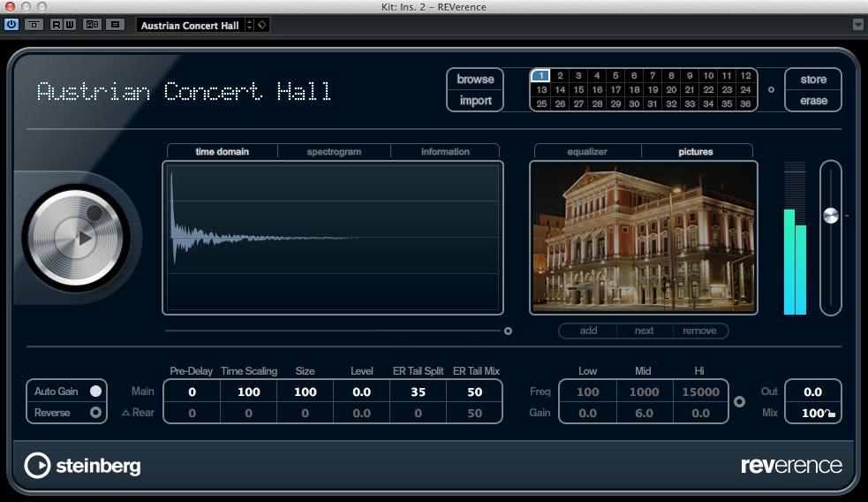Screen dimensions: 868x502
Task: Click Main Level value 0.0
Action: (361, 392)
